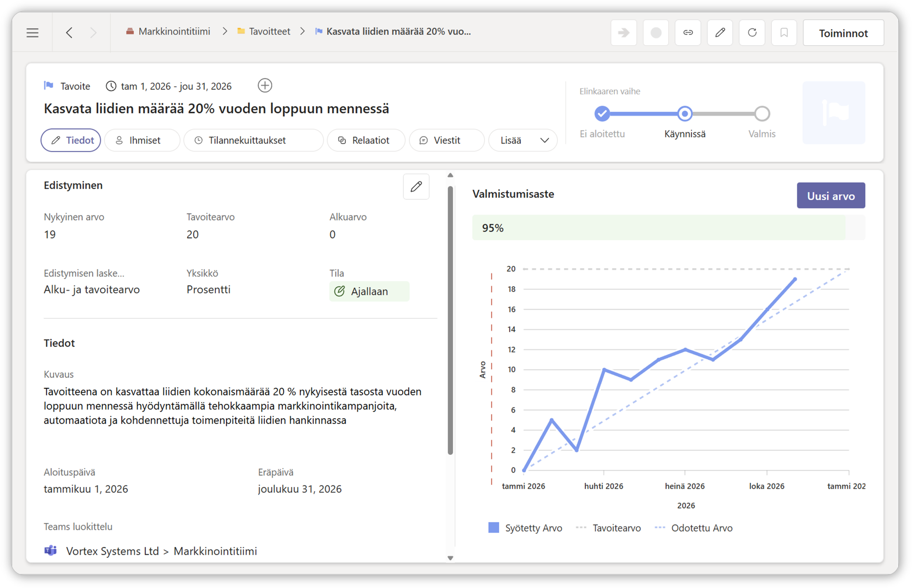Select the Käynnissä lifecycle stage
The width and height of the screenshot is (912, 588).
685,114
